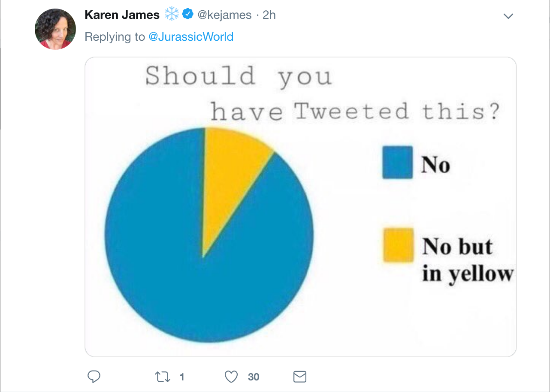Click the 2h tweet timestamp
This screenshot has height=392, width=550.
269,15
